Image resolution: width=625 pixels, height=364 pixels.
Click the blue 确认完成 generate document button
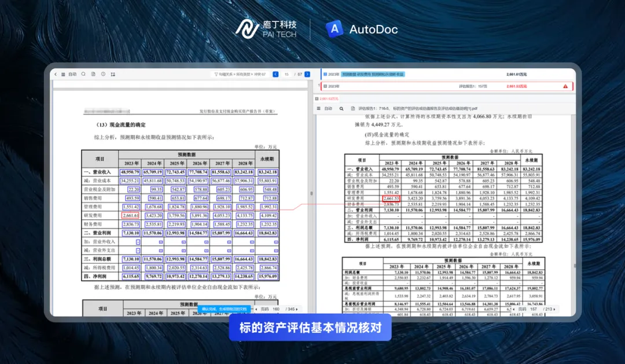pyautogui.click(x=224, y=309)
